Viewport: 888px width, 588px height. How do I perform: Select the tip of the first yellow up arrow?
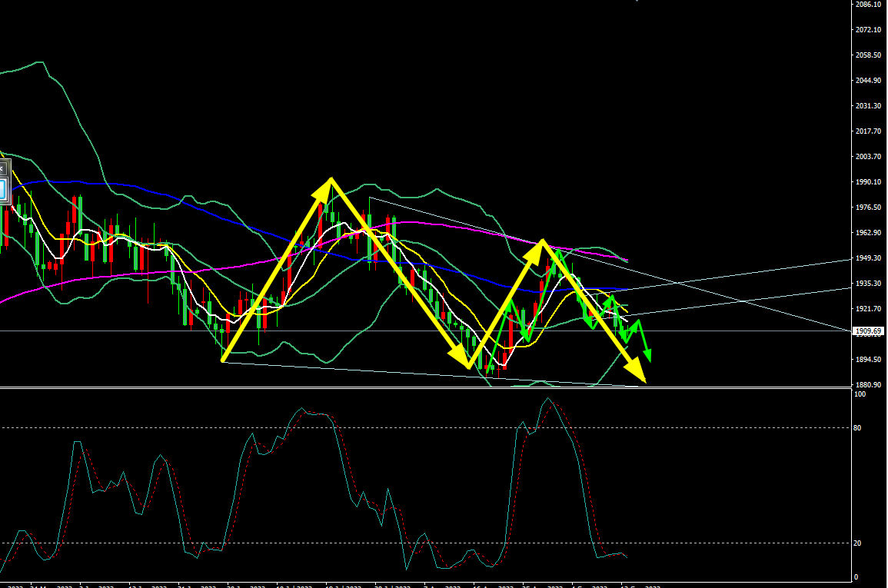pyautogui.click(x=329, y=181)
